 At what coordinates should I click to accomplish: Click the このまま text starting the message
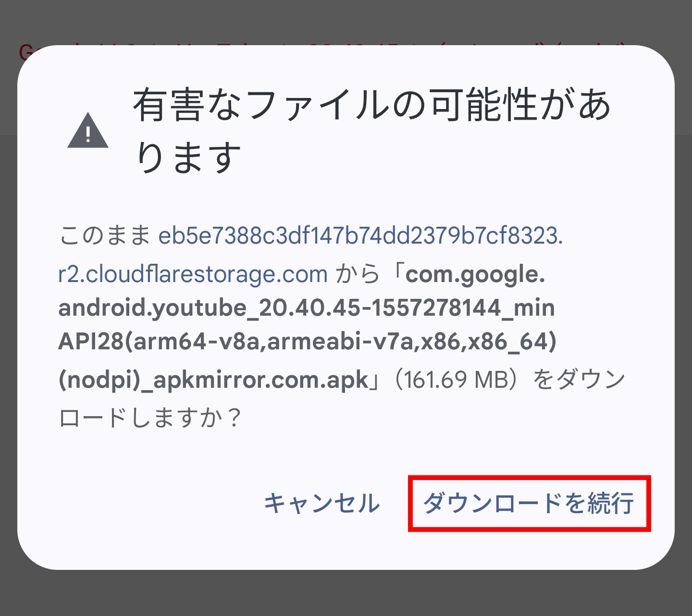pyautogui.click(x=105, y=235)
